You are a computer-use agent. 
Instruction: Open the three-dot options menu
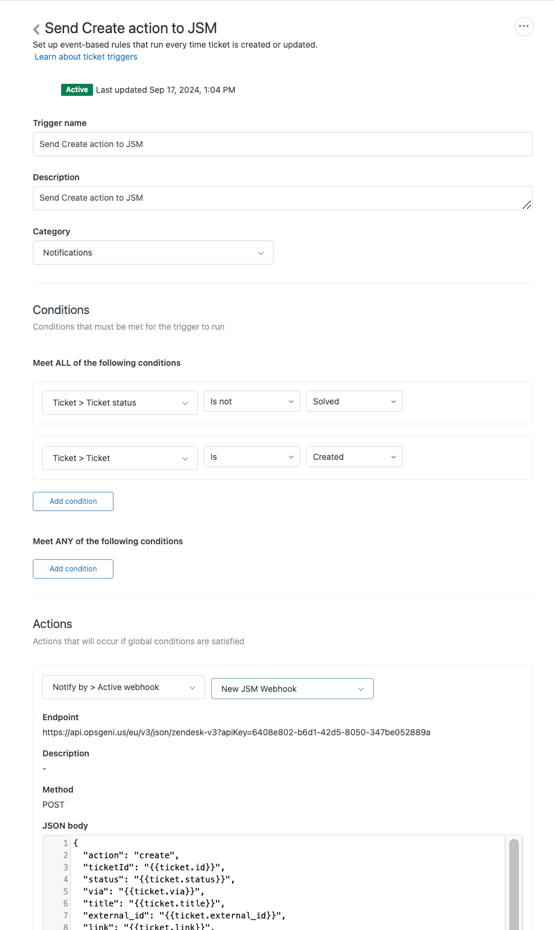tap(524, 26)
